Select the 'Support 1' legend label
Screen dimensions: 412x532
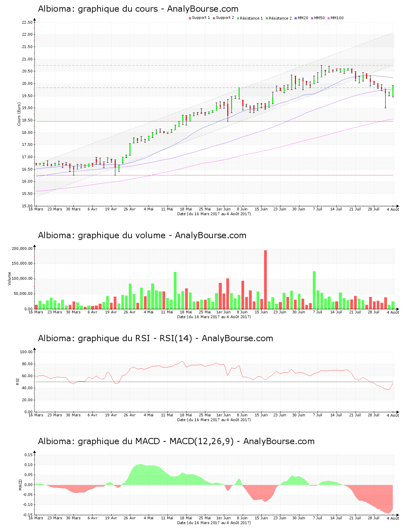201,18
